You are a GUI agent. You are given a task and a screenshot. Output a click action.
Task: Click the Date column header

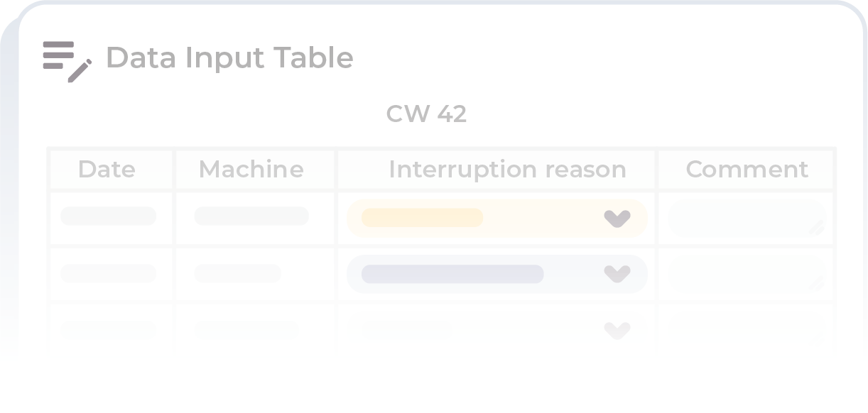(107, 170)
